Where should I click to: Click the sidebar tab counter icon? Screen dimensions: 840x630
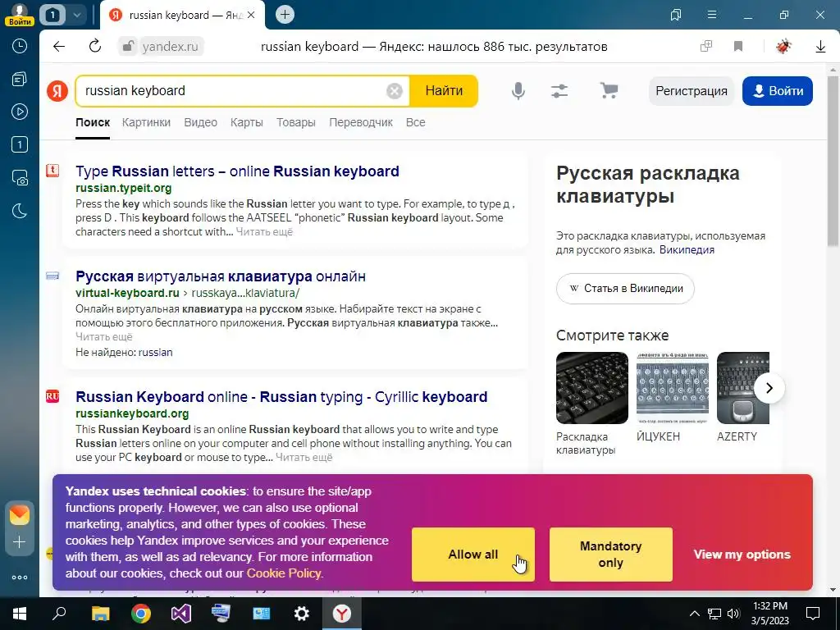click(x=20, y=144)
